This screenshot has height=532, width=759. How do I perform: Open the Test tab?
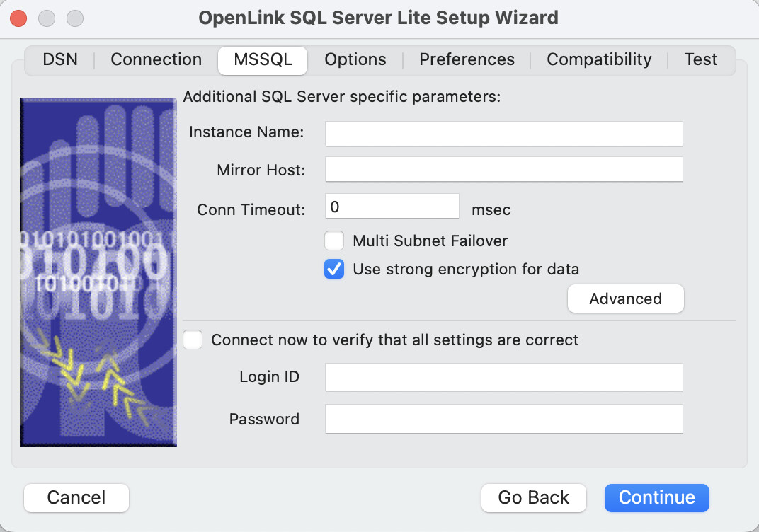(700, 59)
